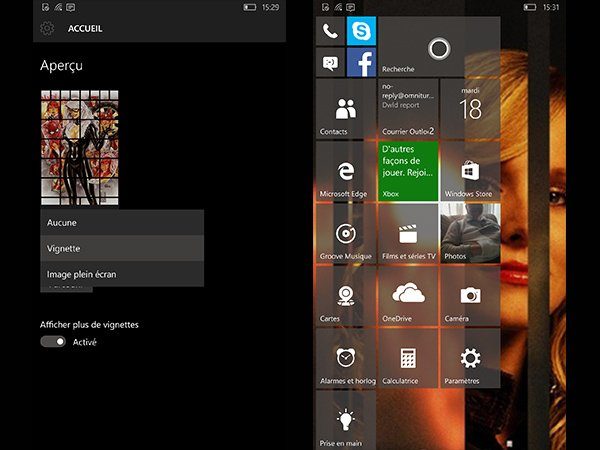
Task: Launch Microsoft Edge tile
Action: 346,171
